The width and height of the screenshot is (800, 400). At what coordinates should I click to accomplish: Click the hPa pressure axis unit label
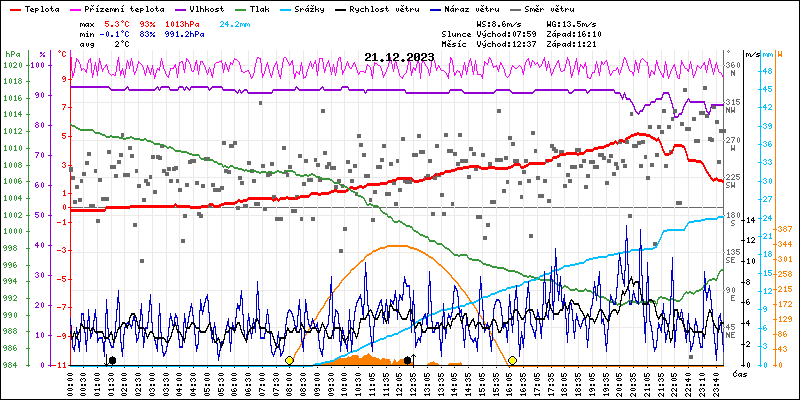click(x=12, y=53)
